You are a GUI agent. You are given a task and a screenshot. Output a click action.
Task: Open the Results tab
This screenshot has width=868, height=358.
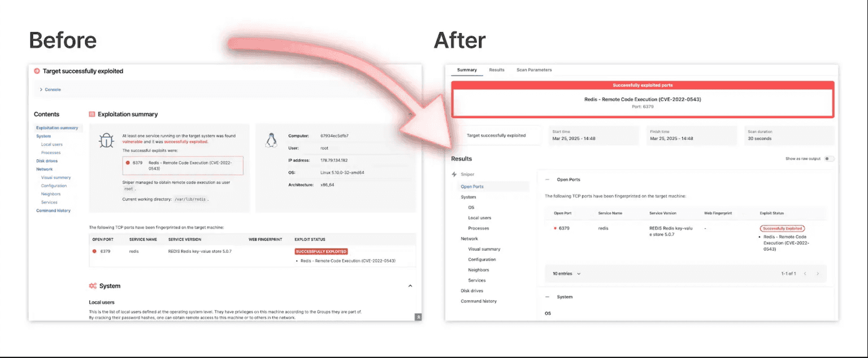tap(497, 70)
